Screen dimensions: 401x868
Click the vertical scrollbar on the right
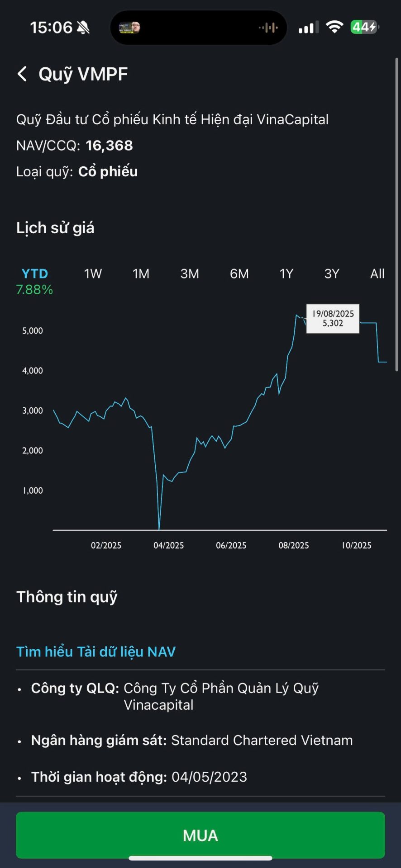pos(396,212)
